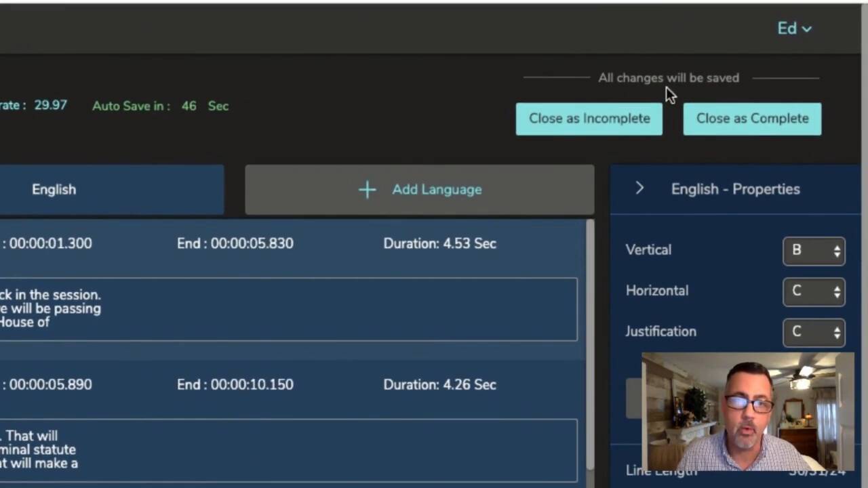868x488 pixels.
Task: Open the Vertical position dropdown
Action: (814, 251)
